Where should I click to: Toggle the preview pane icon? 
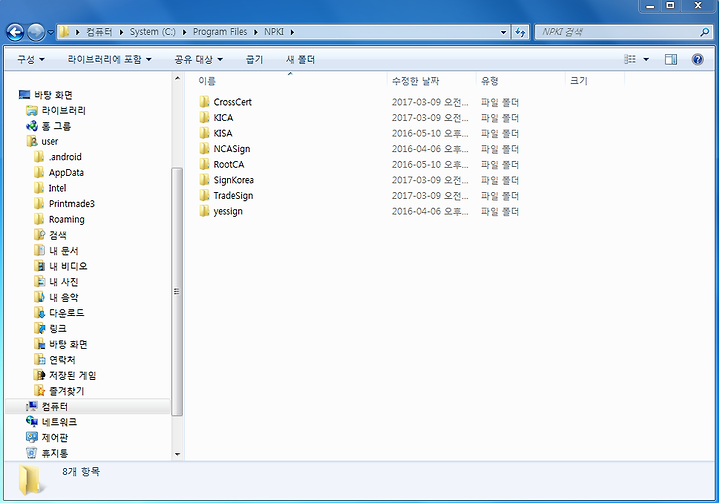point(671,59)
